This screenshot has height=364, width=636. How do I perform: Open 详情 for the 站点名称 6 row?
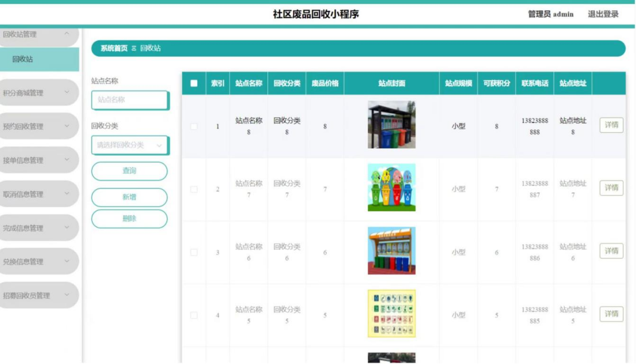click(611, 251)
